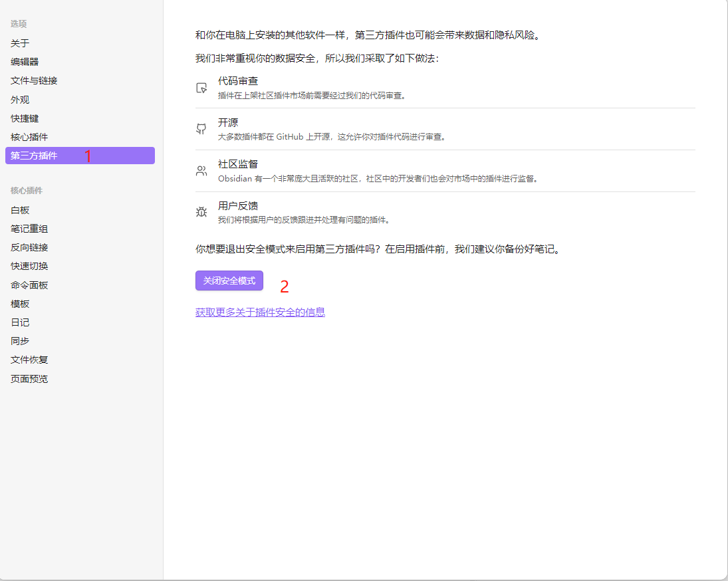Viewport: 728px width, 581px height.
Task: Select 同步 sync settings
Action: pyautogui.click(x=20, y=341)
